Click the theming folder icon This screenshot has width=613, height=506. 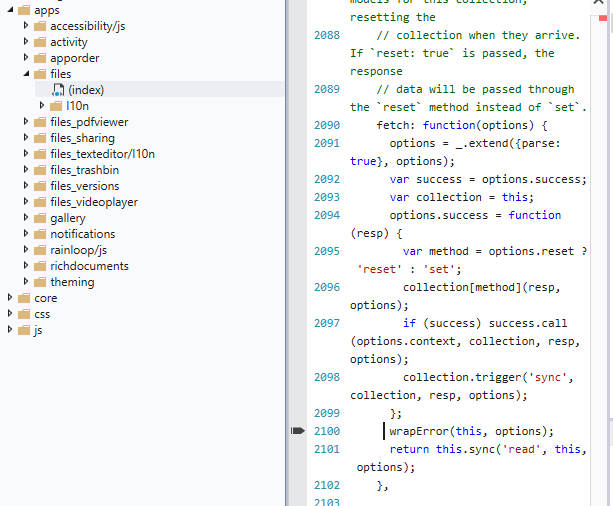(x=40, y=282)
